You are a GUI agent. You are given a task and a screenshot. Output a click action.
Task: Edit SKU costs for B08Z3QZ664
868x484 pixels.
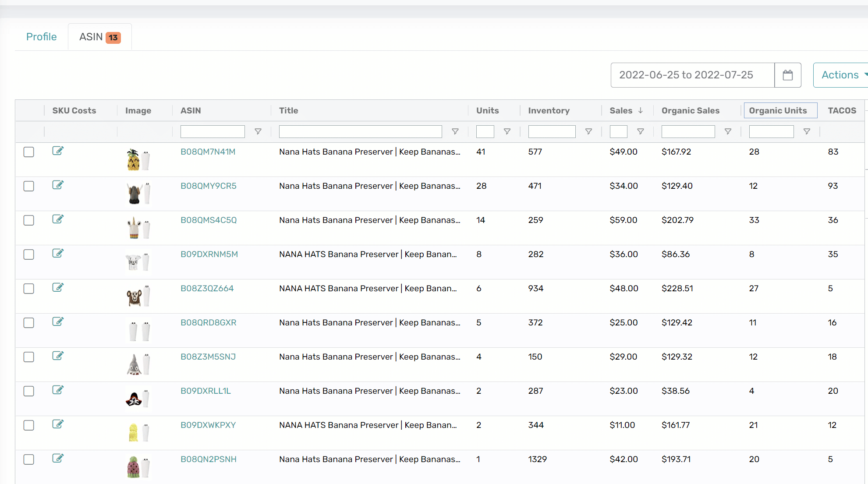(x=58, y=287)
